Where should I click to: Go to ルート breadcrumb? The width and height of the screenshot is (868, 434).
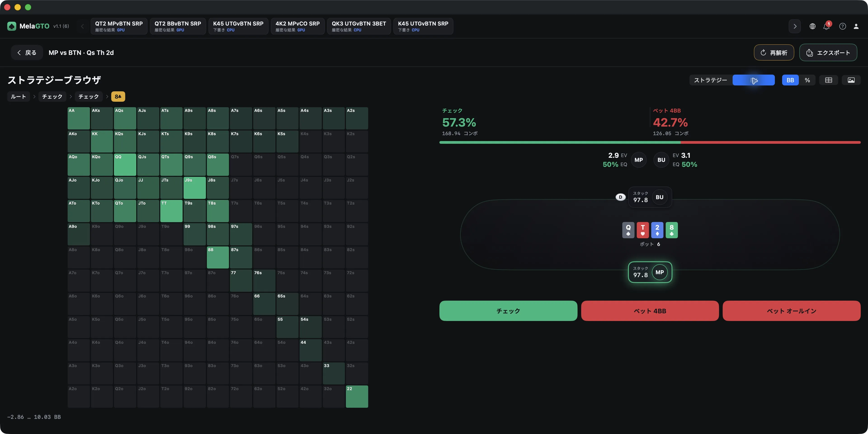tap(19, 97)
